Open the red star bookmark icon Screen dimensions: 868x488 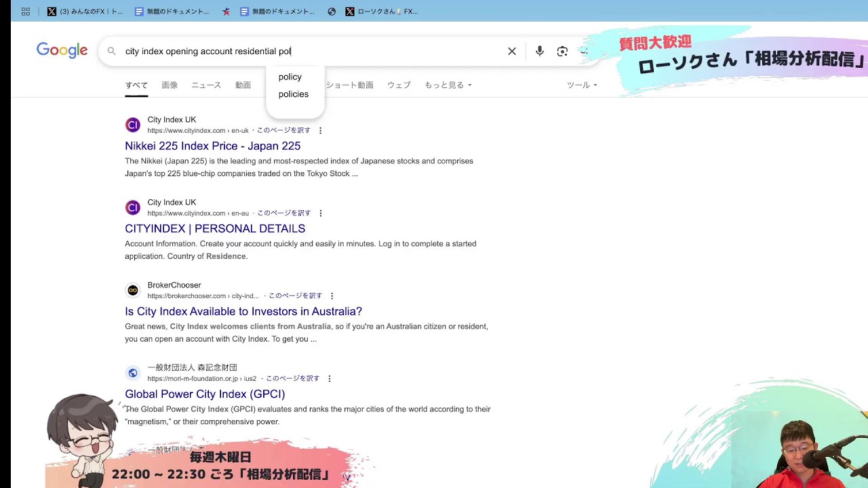coord(226,12)
